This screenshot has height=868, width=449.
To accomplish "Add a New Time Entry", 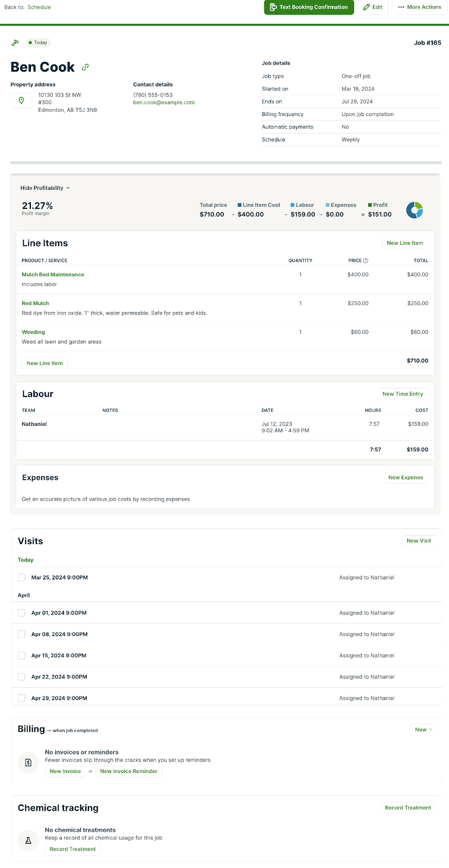I will [x=402, y=394].
